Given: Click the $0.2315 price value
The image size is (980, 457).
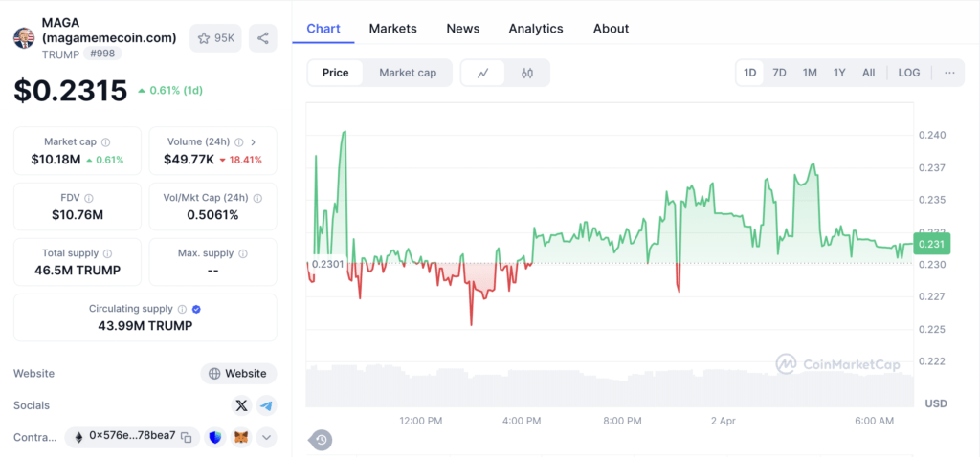Looking at the screenshot, I should coord(71,91).
